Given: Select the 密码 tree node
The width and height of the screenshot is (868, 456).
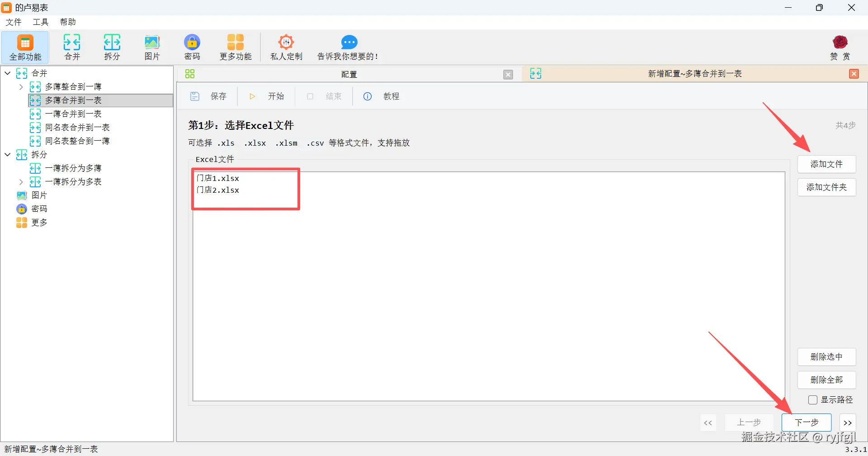Looking at the screenshot, I should 39,209.
